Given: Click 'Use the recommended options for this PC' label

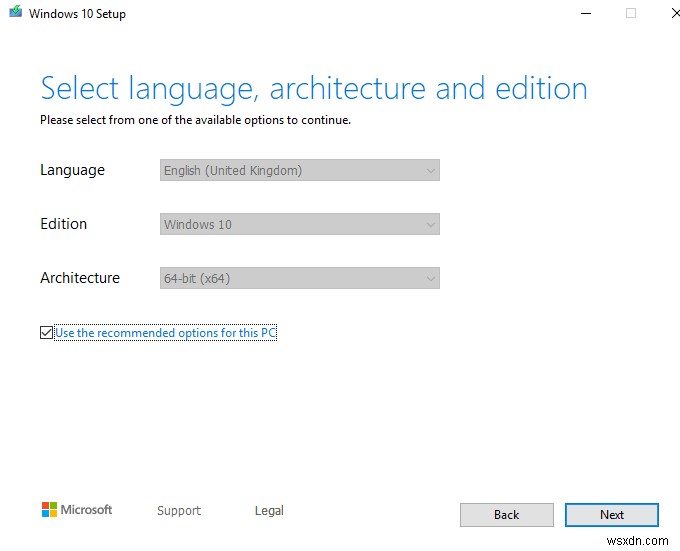Looking at the screenshot, I should click(x=166, y=333).
